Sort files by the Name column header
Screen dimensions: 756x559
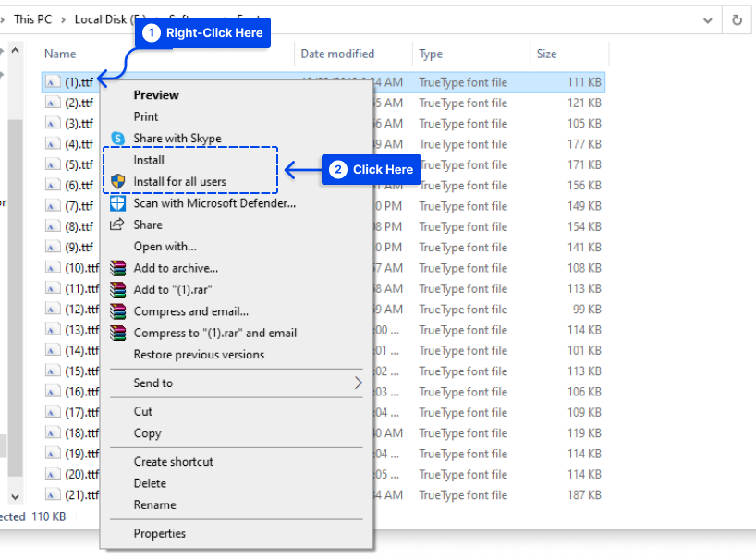pyautogui.click(x=60, y=54)
